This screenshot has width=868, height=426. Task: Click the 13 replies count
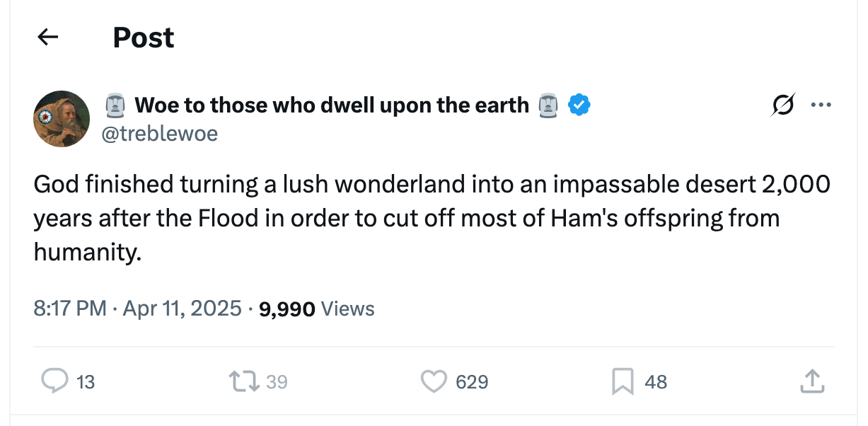(86, 382)
